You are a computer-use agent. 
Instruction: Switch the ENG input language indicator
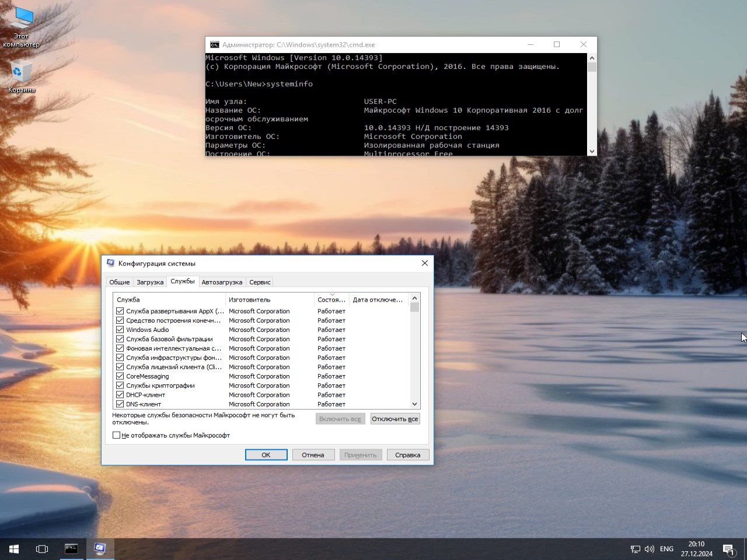(666, 549)
